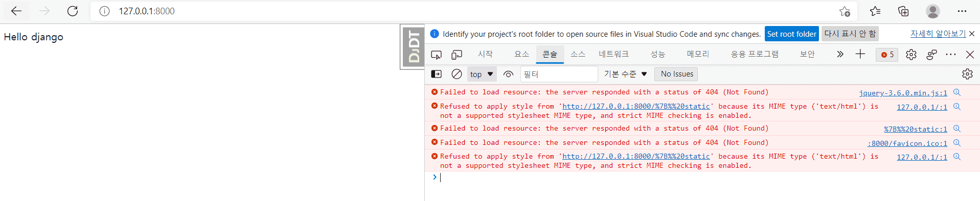Add this page to favorites

(845, 11)
